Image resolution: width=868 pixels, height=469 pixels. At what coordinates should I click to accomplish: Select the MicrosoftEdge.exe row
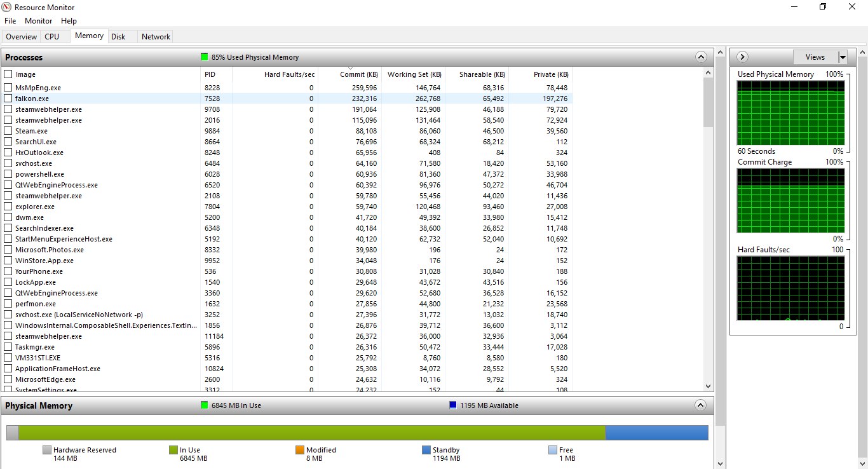[287, 379]
